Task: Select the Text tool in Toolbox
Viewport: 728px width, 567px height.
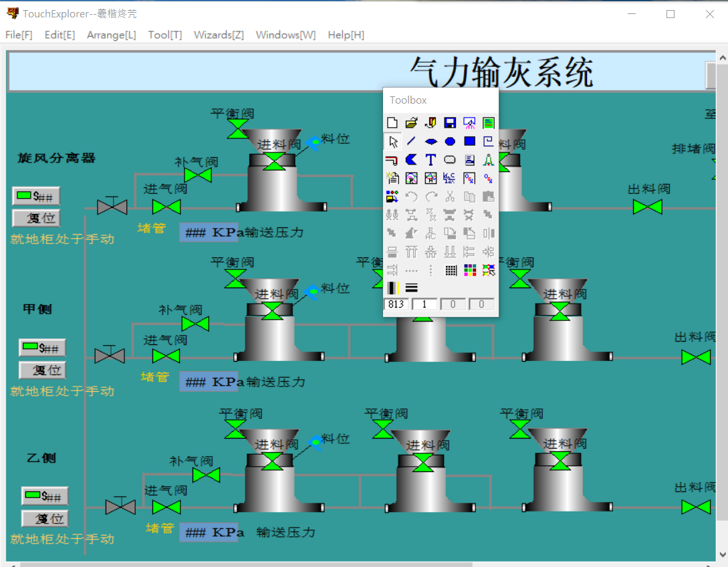Action: click(x=431, y=160)
